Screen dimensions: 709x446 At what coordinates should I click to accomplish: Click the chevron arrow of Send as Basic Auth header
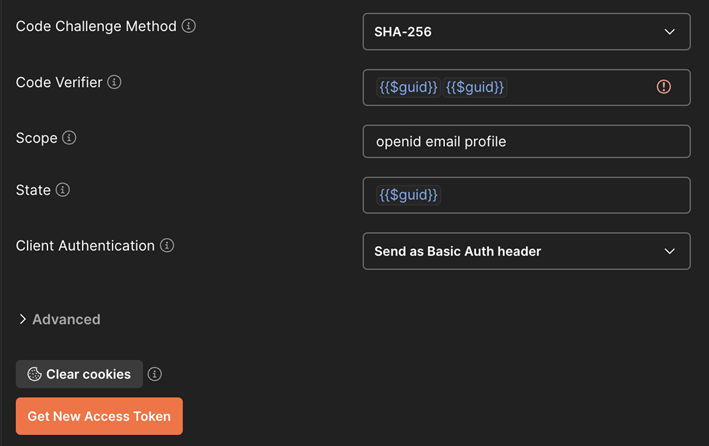pyautogui.click(x=670, y=251)
